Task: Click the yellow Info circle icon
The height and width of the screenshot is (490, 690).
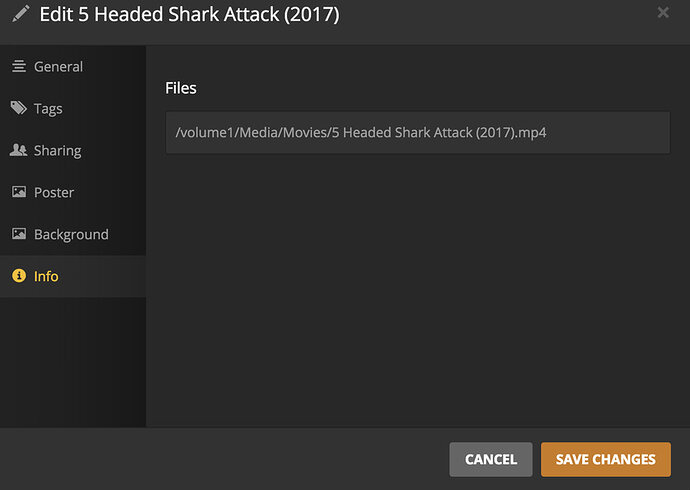Action: [x=18, y=276]
